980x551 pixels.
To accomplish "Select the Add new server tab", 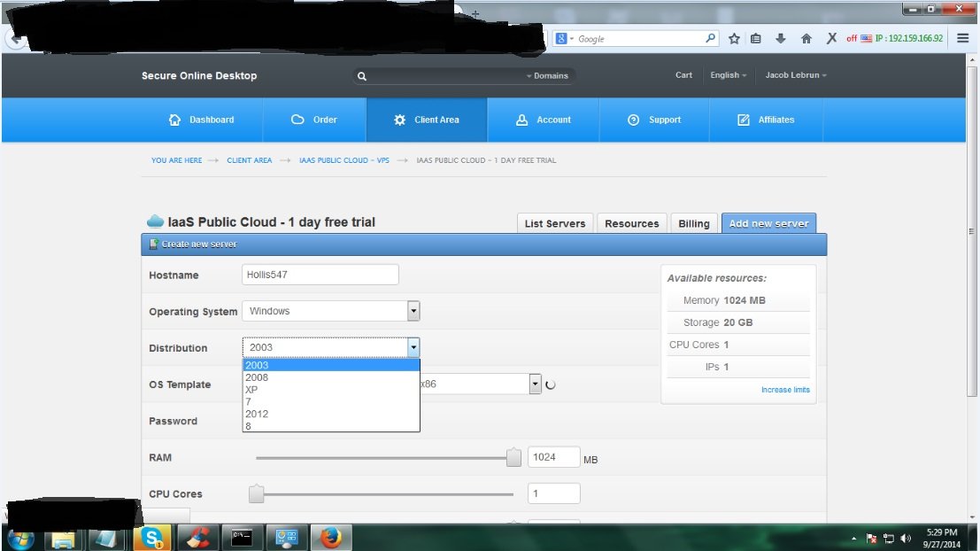I will point(768,223).
